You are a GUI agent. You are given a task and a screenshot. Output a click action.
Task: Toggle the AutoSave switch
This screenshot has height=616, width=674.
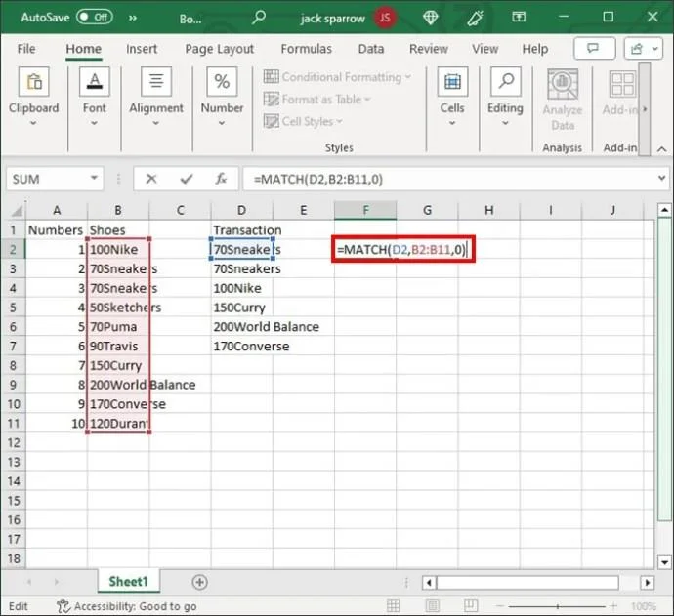(x=95, y=17)
